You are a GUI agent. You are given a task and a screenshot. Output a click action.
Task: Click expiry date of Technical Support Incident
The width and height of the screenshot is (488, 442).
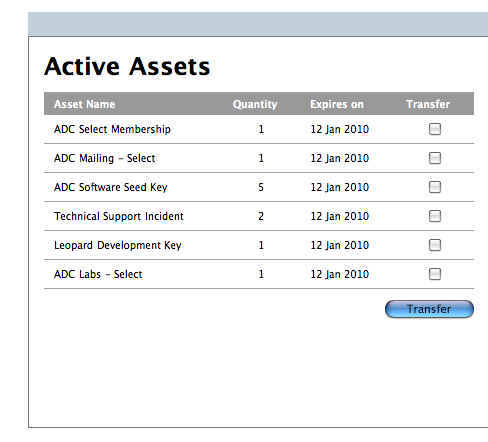pyautogui.click(x=340, y=216)
